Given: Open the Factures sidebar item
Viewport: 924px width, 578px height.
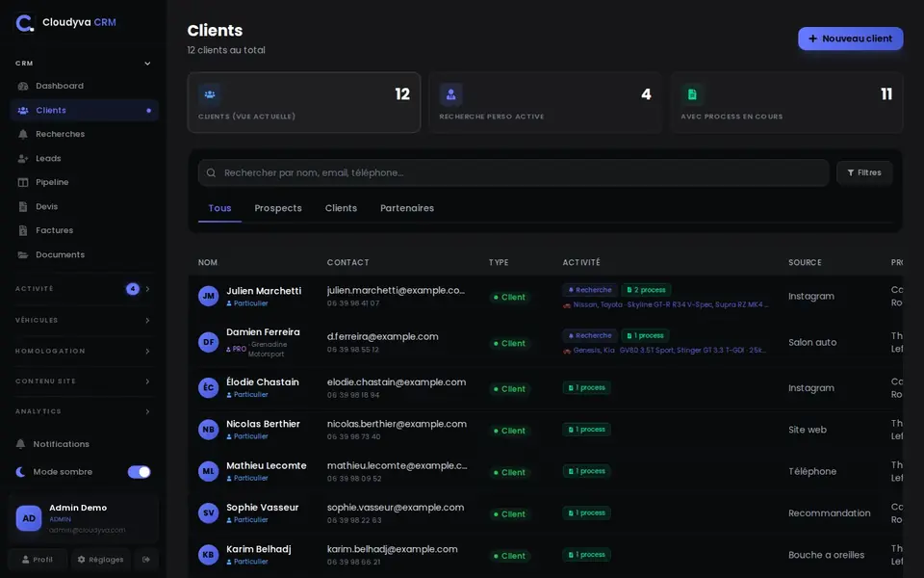Looking at the screenshot, I should pos(85,230).
